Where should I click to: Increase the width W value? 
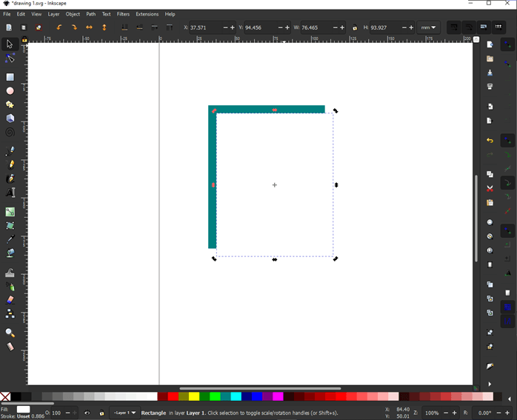(342, 27)
